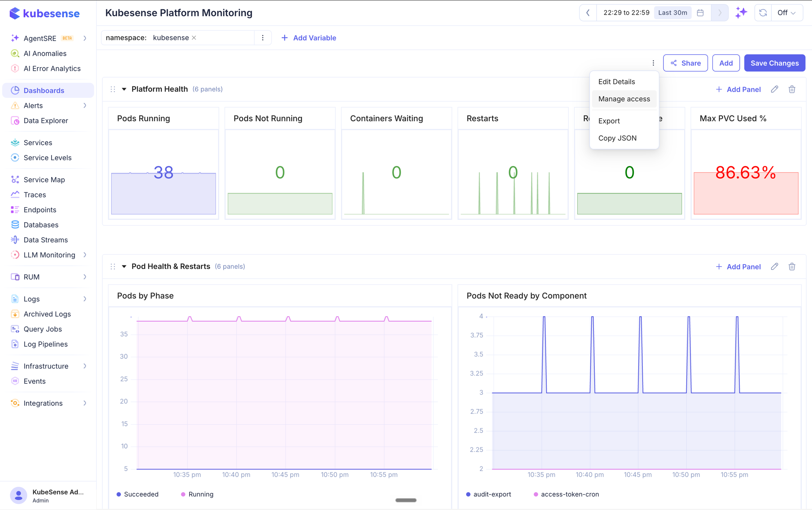Image resolution: width=812 pixels, height=510 pixels.
Task: Edit Pod Health & Restarts pencil icon
Action: point(775,267)
